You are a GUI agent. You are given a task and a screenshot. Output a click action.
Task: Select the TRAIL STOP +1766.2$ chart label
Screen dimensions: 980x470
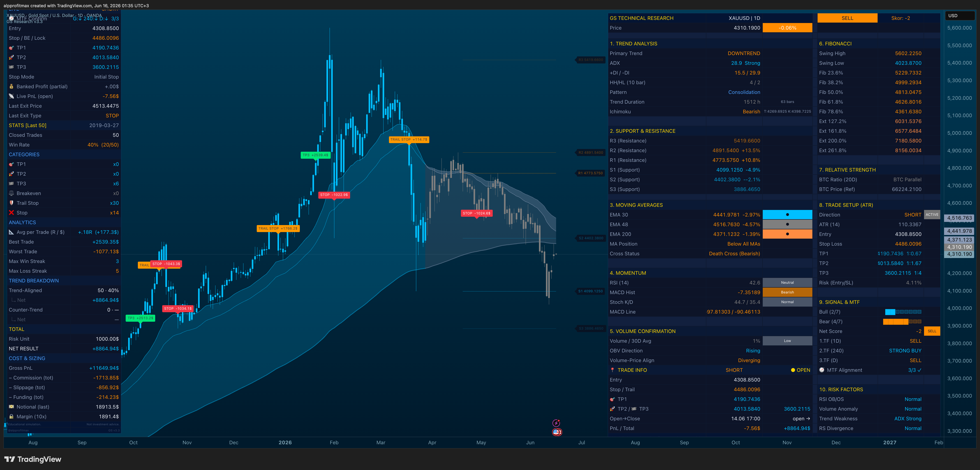coord(278,229)
